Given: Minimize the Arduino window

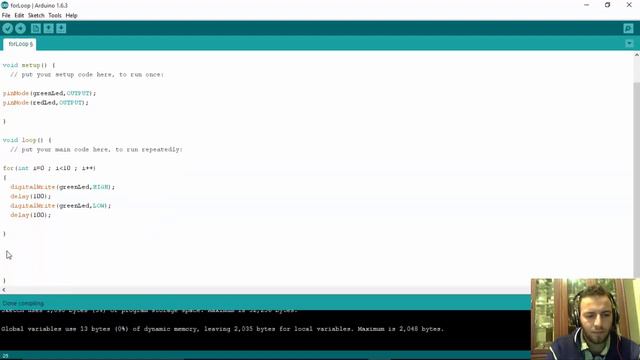Looking at the screenshot, I should pos(587,5).
